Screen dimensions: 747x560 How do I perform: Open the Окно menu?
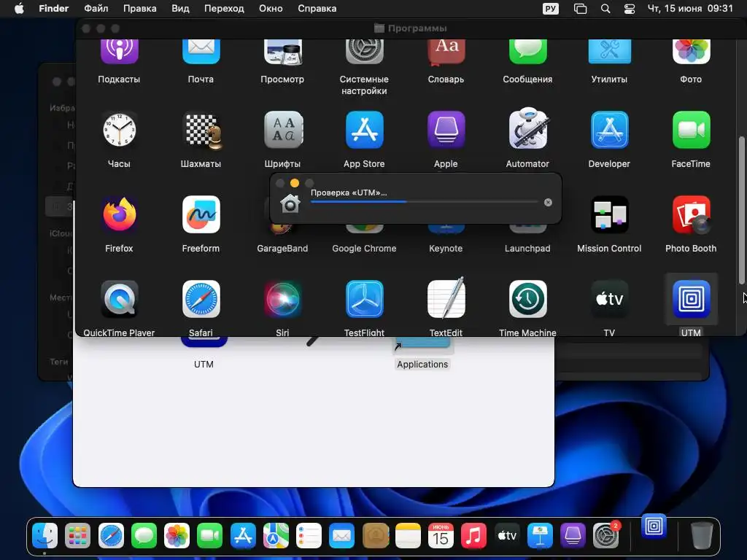click(x=271, y=9)
